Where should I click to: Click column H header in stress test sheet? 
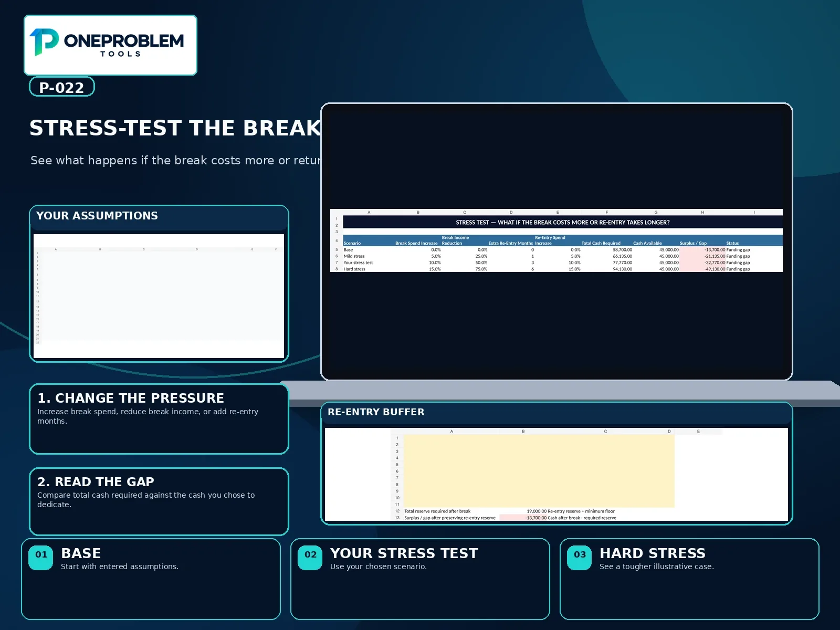pyautogui.click(x=702, y=212)
